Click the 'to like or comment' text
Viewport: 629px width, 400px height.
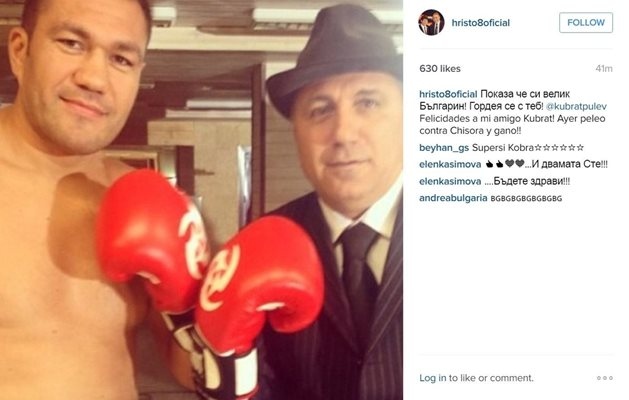tap(491, 378)
